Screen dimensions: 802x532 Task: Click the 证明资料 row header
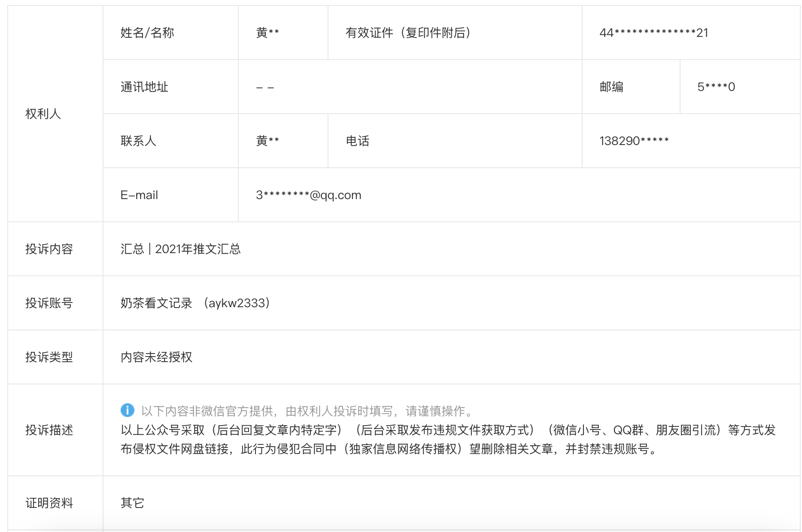coord(49,503)
